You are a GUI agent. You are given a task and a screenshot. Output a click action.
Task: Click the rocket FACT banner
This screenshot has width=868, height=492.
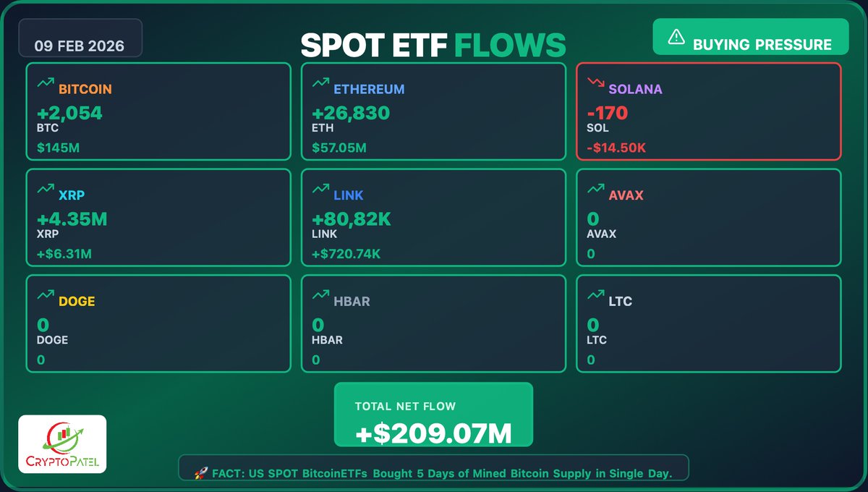(433, 468)
